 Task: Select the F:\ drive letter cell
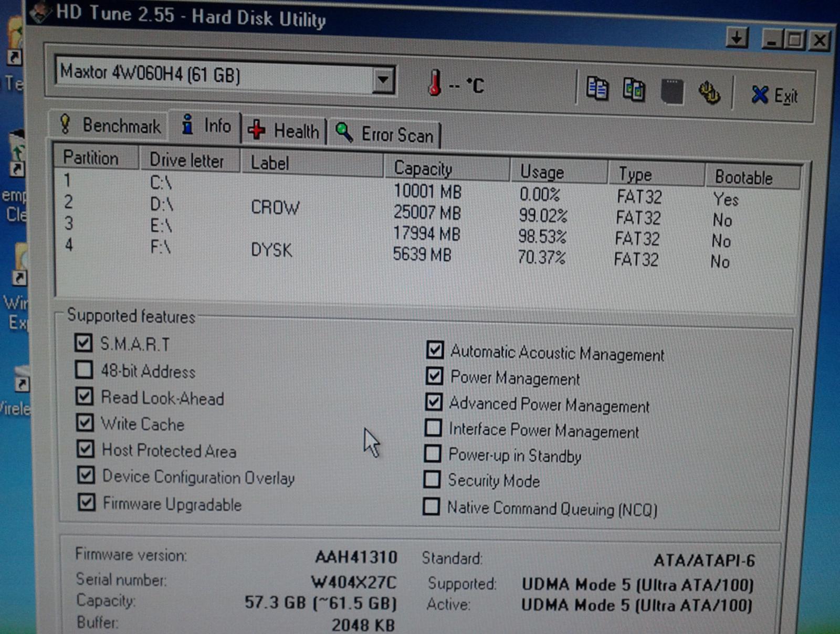click(161, 246)
